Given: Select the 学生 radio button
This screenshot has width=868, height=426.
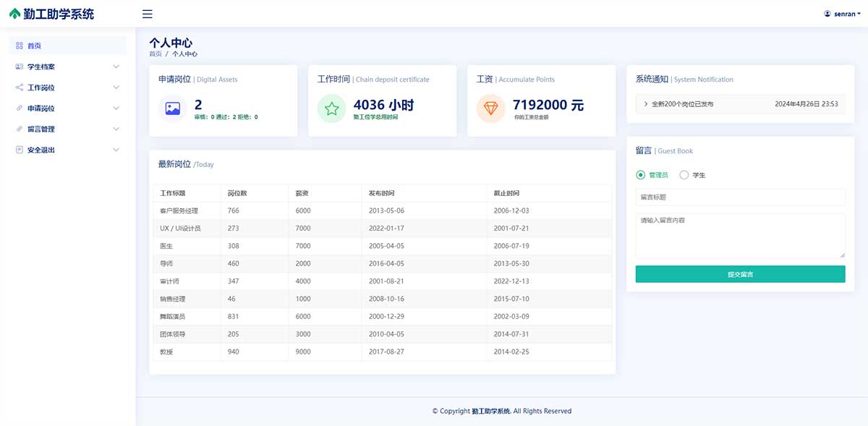Looking at the screenshot, I should coord(684,175).
